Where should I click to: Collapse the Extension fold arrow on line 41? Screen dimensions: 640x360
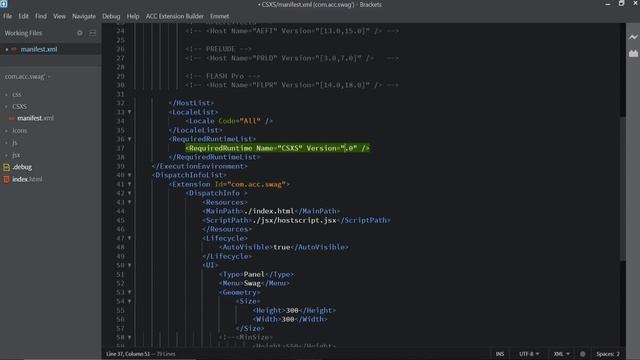[x=129, y=184]
